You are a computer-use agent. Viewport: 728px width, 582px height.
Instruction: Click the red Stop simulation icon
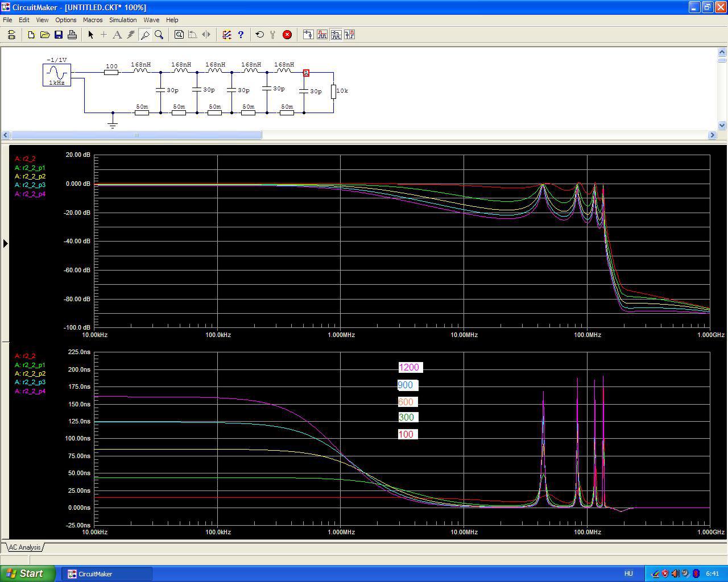point(287,35)
